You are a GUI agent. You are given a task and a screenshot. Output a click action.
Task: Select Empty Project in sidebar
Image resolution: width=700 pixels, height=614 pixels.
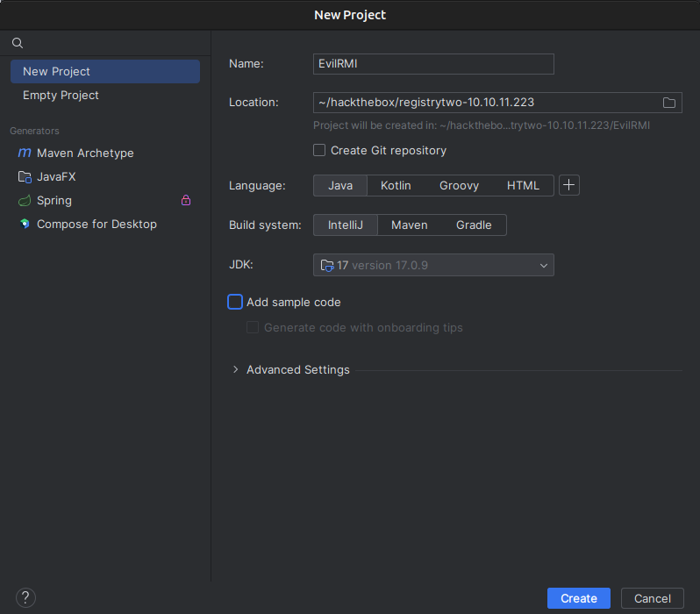pyautogui.click(x=61, y=95)
